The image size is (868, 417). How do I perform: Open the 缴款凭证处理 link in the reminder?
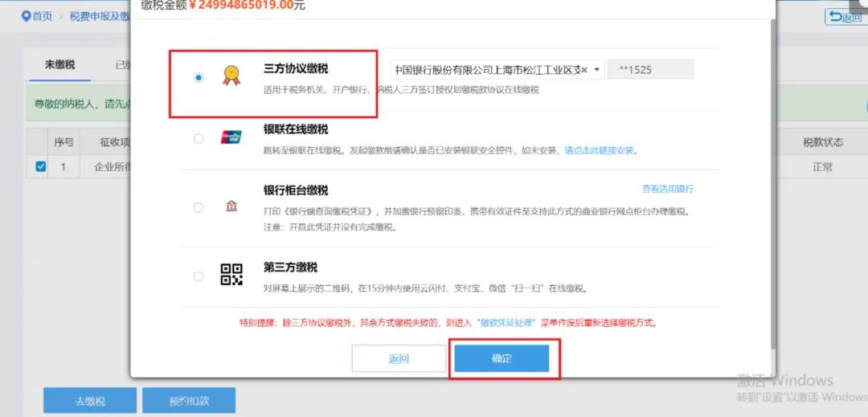click(x=506, y=322)
